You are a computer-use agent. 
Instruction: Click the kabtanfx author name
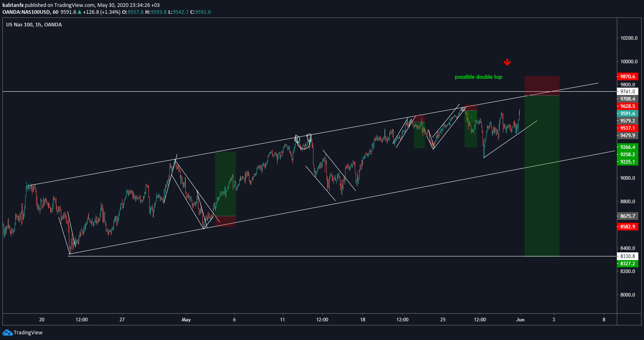(x=13, y=5)
